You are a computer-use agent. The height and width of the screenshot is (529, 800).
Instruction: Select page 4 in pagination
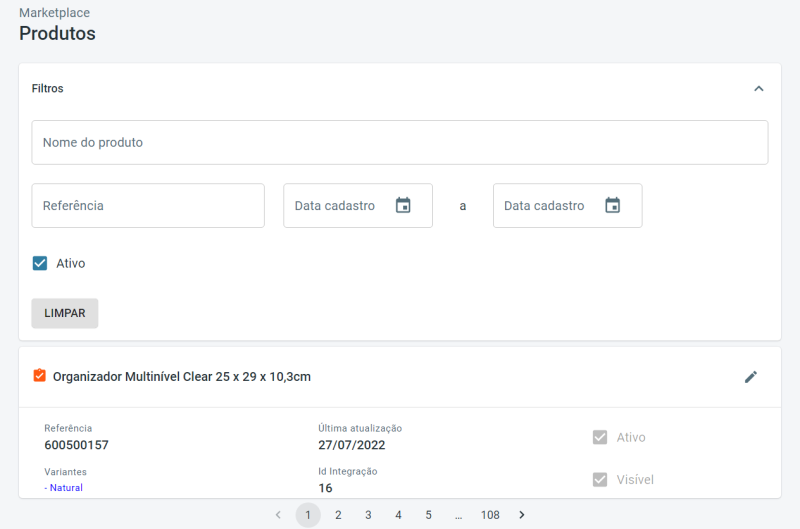[x=398, y=515]
